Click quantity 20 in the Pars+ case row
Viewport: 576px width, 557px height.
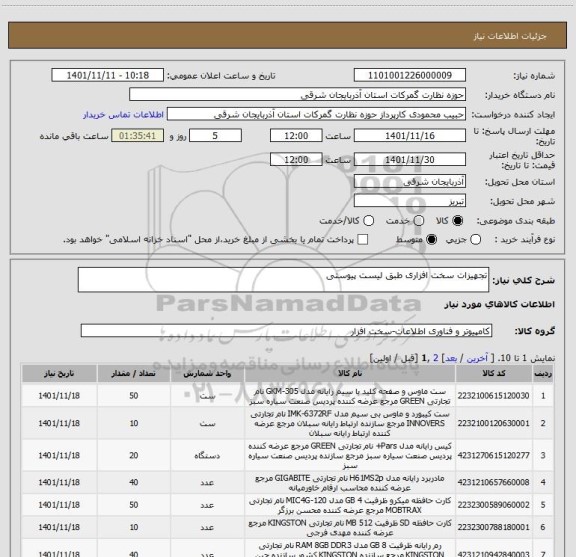pyautogui.click(x=134, y=455)
